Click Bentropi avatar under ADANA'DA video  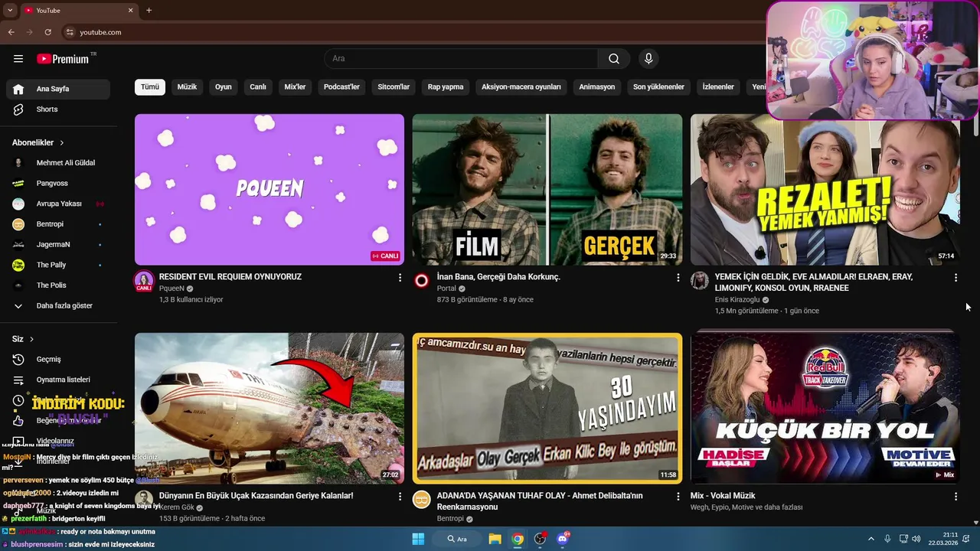(x=421, y=500)
